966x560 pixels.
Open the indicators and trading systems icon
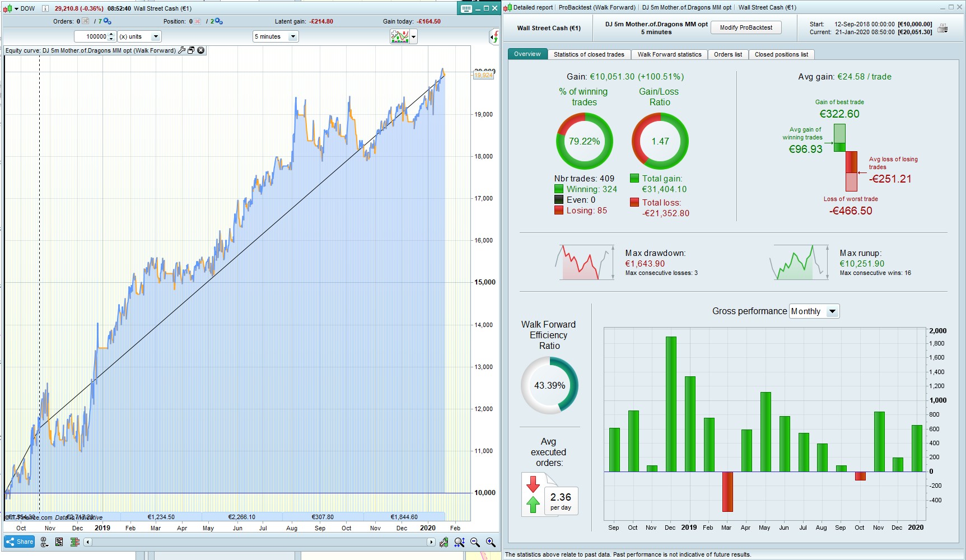[x=400, y=37]
